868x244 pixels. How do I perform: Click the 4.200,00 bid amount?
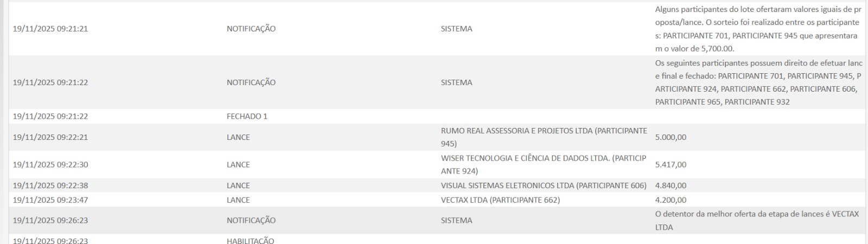click(x=671, y=200)
